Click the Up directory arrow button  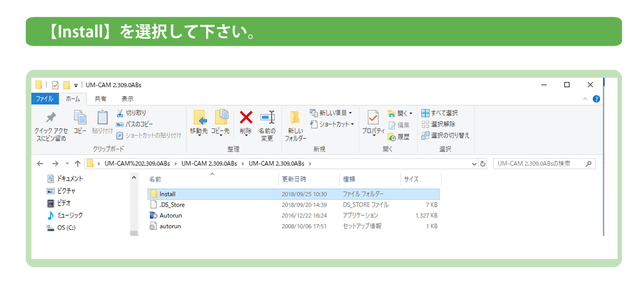coord(78,164)
